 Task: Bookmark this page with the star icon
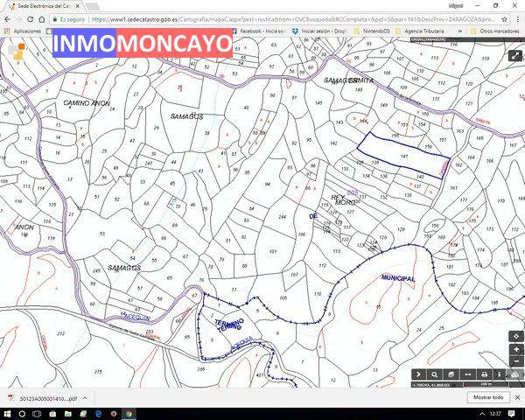(504, 19)
